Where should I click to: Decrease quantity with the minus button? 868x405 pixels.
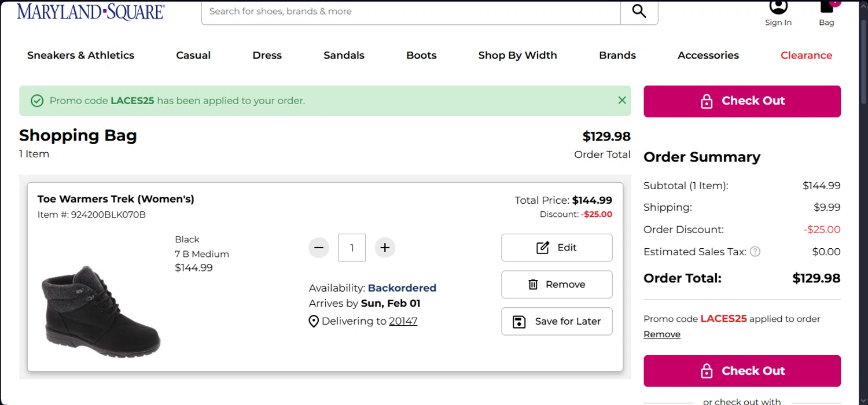(318, 248)
